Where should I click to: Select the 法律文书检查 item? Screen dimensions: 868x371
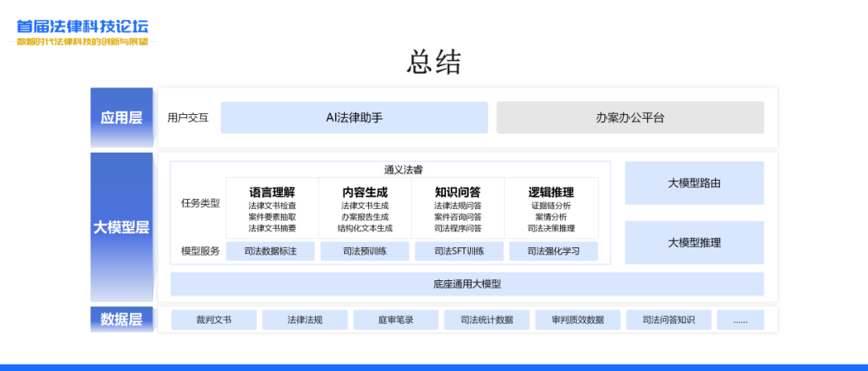point(272,206)
